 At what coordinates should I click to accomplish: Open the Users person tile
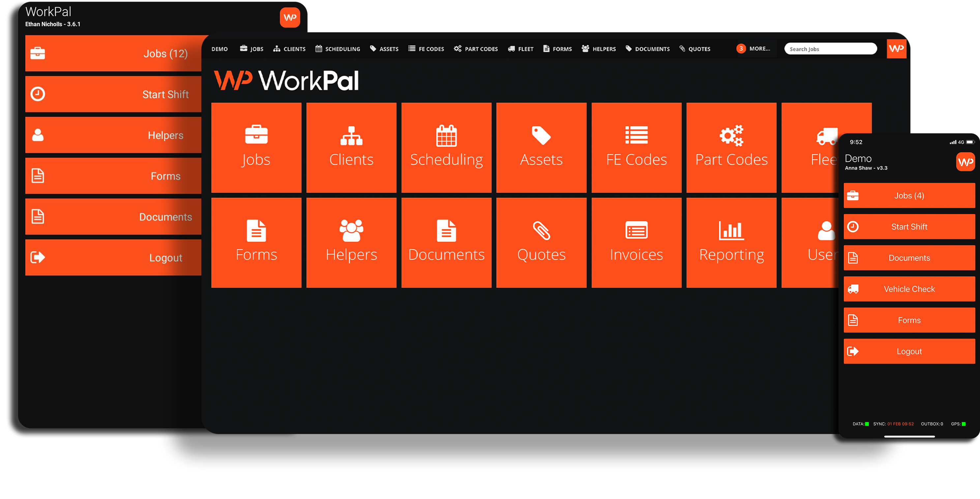pyautogui.click(x=810, y=242)
